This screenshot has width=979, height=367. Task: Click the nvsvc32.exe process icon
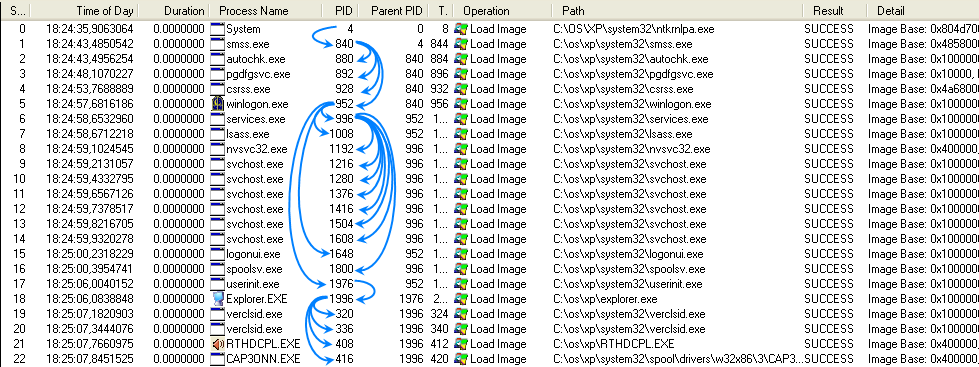click(x=217, y=149)
